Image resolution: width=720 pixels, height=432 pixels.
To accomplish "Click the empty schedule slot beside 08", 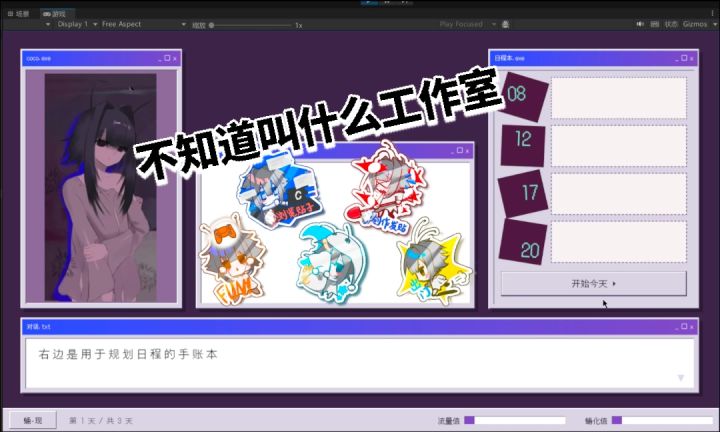I will coord(619,97).
